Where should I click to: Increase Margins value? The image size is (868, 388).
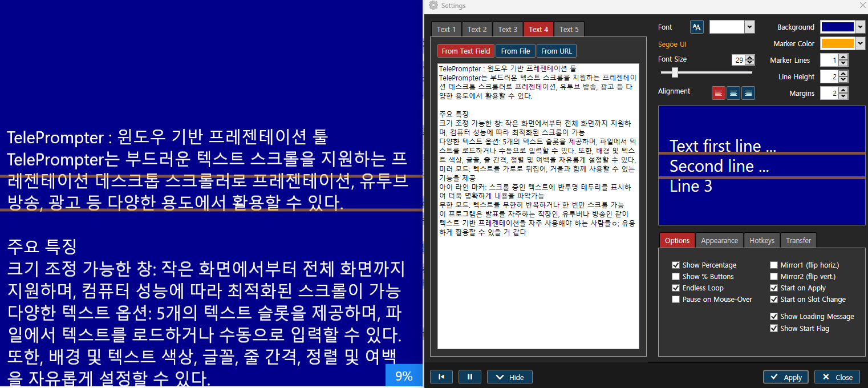pyautogui.click(x=844, y=90)
